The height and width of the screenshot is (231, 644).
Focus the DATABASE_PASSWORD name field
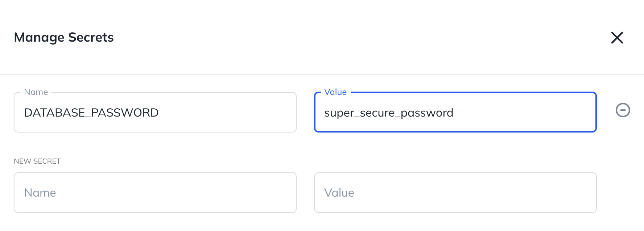pyautogui.click(x=155, y=112)
